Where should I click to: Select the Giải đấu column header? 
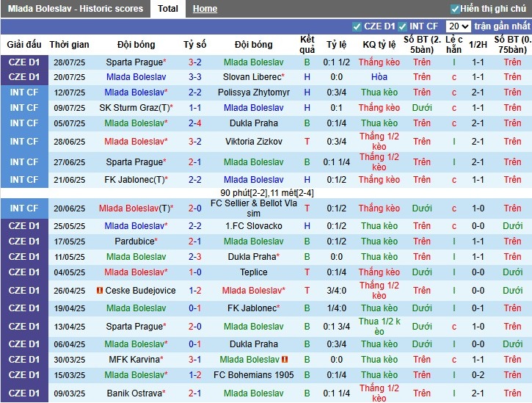click(24, 45)
